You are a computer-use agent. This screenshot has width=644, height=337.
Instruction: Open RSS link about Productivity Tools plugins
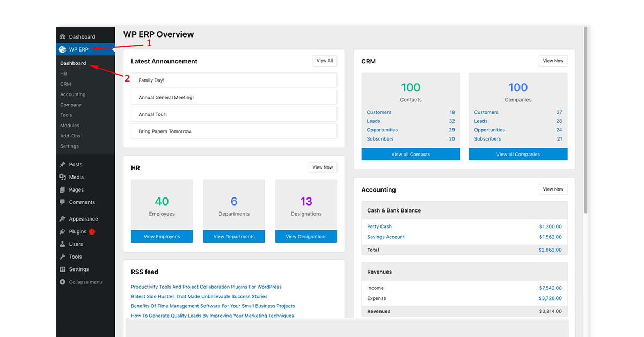click(x=206, y=287)
